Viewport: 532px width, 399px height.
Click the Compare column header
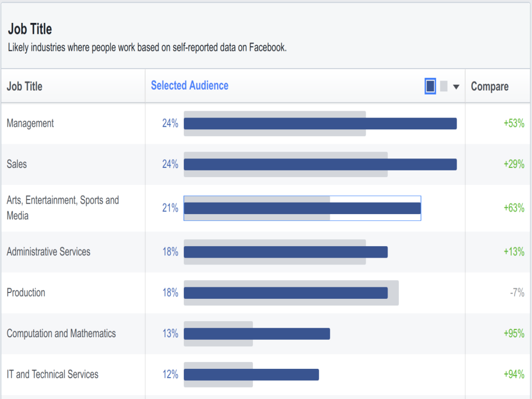click(x=489, y=86)
